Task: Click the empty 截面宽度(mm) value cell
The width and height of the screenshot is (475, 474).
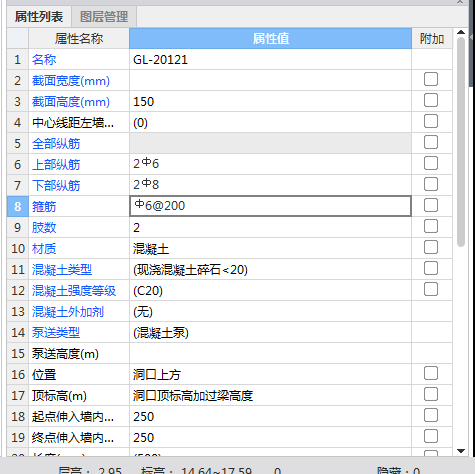Action: point(270,81)
